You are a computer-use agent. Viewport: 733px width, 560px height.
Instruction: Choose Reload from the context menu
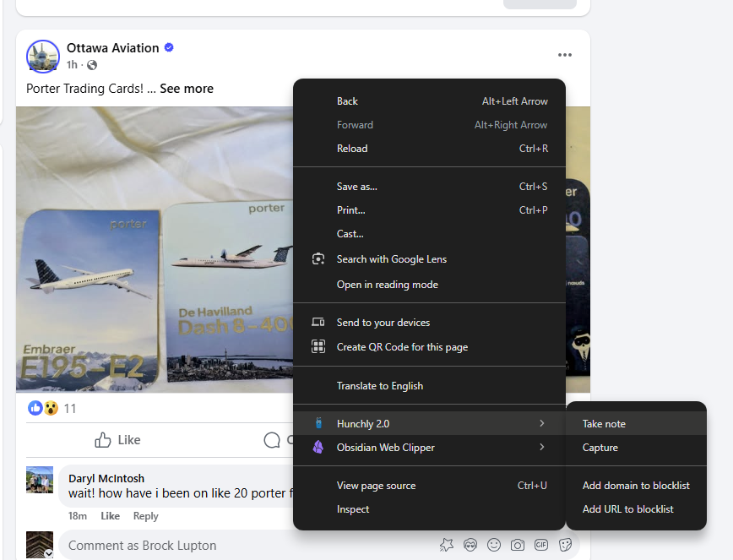coord(429,149)
